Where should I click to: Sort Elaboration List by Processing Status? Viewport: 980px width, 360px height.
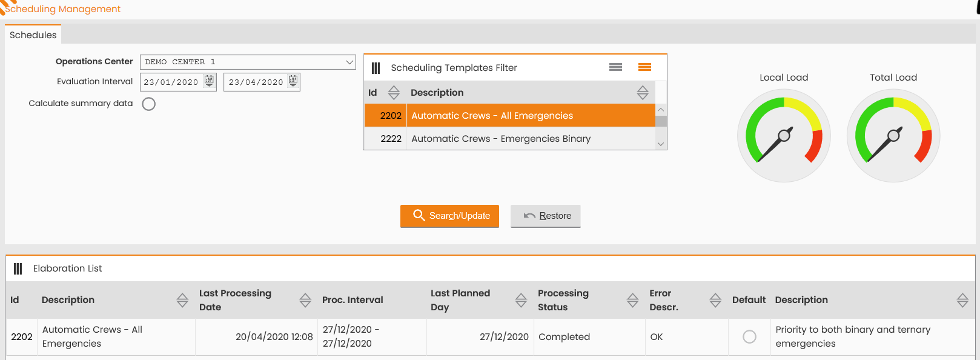(633, 300)
